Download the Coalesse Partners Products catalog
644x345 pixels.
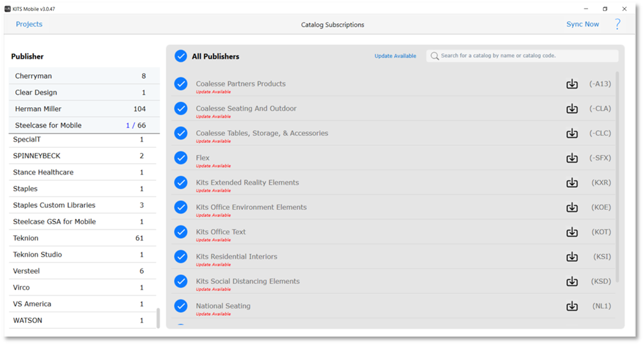(572, 84)
